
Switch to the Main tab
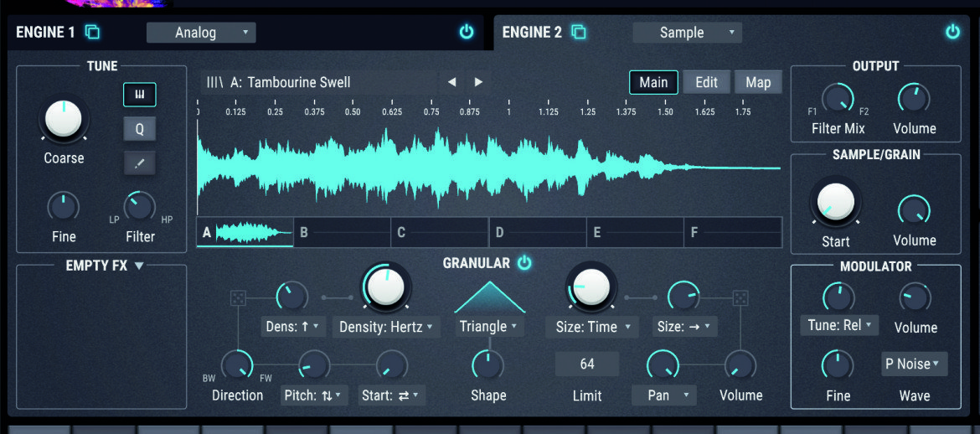coord(653,82)
